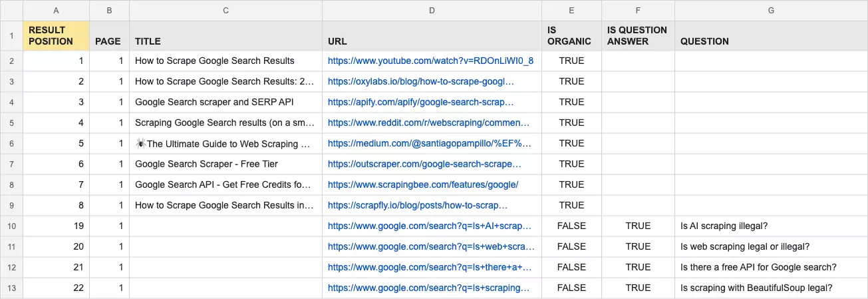Click IS ORGANIC FALSE cell in row 10
Image resolution: width=868 pixels, height=299 pixels.
point(571,226)
